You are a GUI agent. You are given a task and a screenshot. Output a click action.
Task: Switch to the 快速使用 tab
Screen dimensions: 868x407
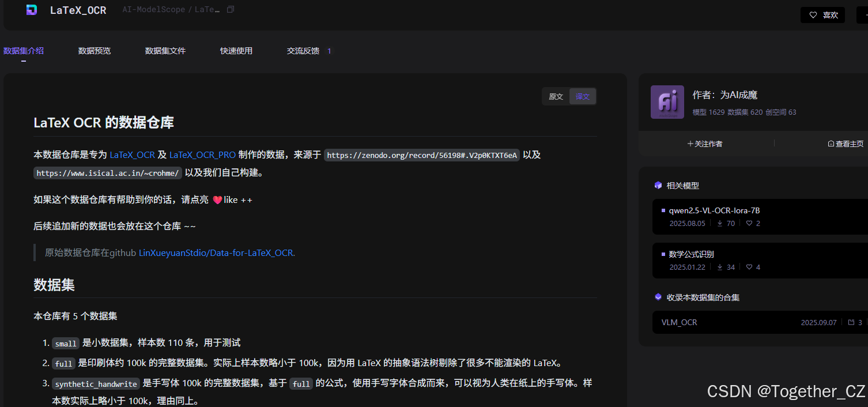click(236, 51)
